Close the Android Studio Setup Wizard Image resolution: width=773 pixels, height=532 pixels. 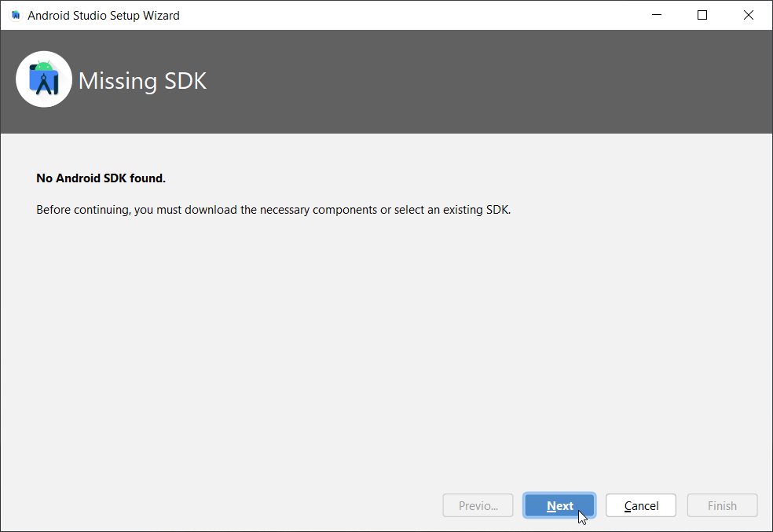click(749, 15)
